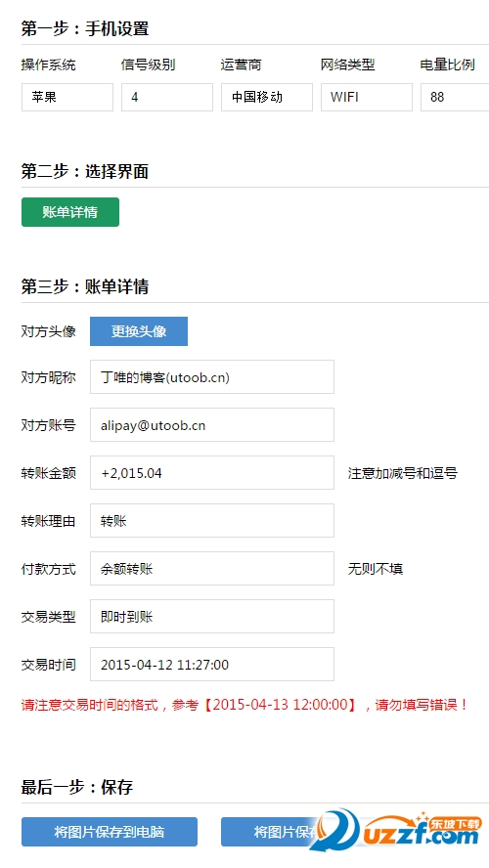Click the 交易时间 field 2015-04-12 11:27:00

212,665
